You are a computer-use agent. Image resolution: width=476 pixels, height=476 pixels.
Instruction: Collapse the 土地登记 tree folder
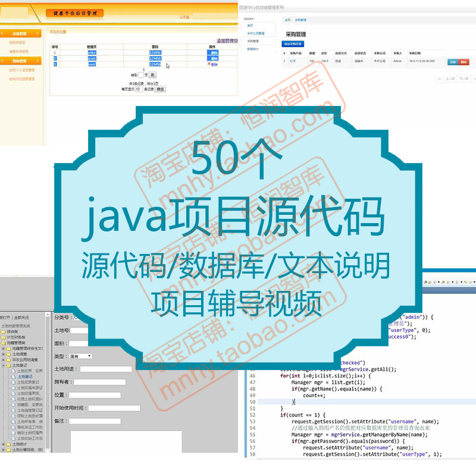pyautogui.click(x=3, y=365)
